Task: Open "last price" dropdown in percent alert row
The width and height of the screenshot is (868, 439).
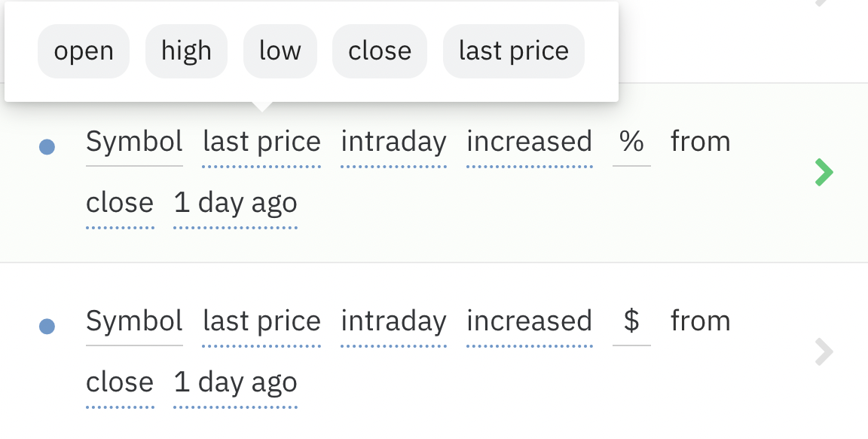Action: click(x=261, y=142)
